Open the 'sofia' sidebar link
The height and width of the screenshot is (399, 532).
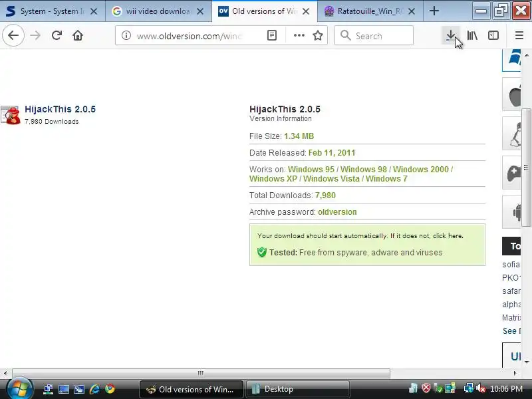[x=511, y=265]
